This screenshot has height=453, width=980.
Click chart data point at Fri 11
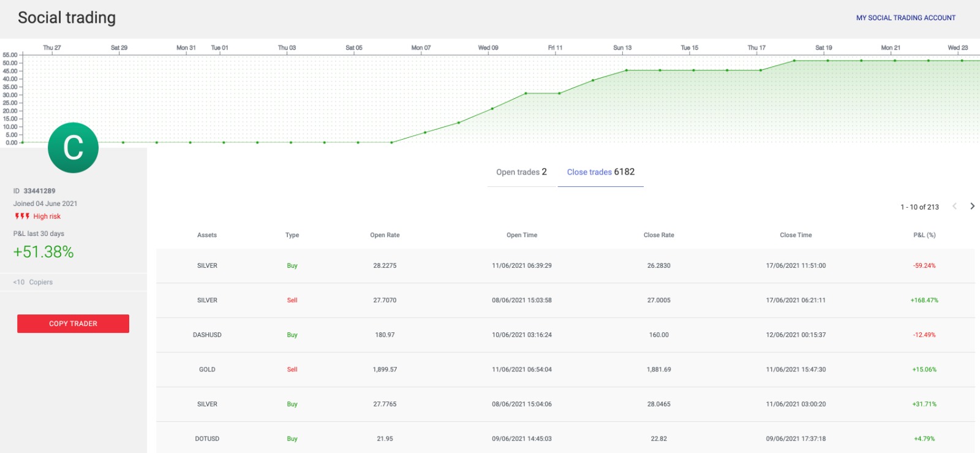click(x=559, y=93)
